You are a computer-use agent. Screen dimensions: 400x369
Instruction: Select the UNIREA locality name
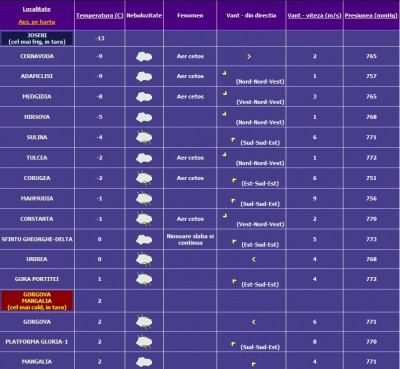coord(37,259)
